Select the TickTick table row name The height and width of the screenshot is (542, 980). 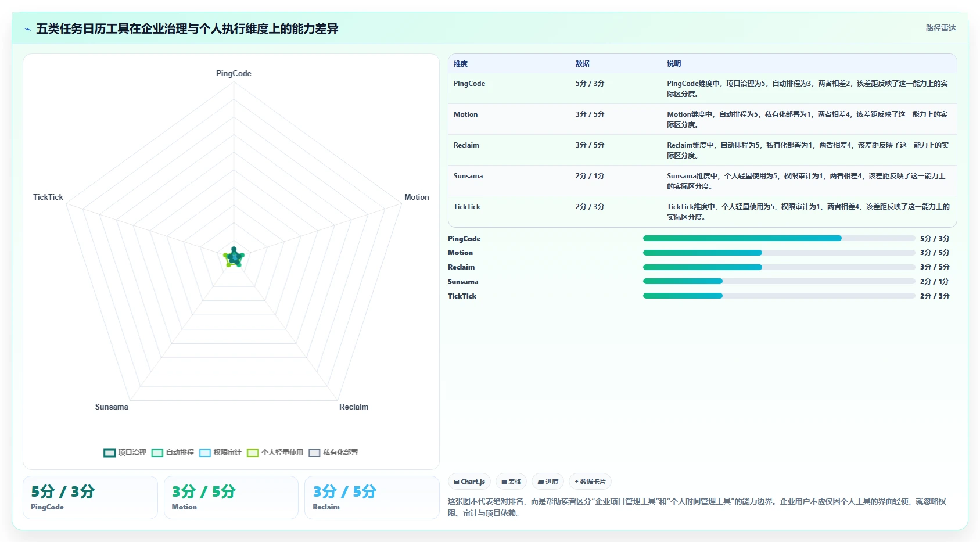[467, 207]
